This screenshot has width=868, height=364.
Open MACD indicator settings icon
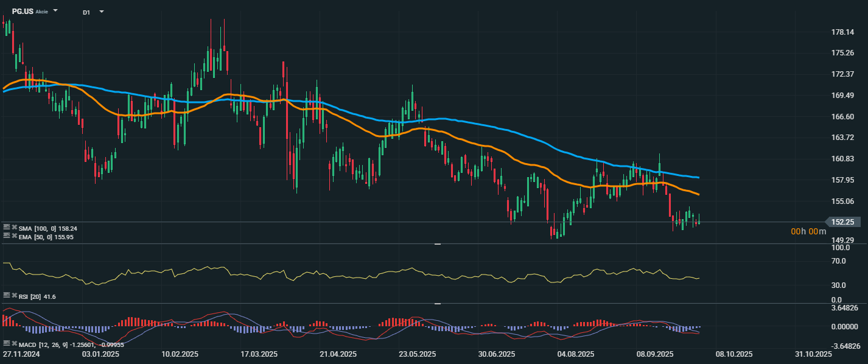click(6, 343)
